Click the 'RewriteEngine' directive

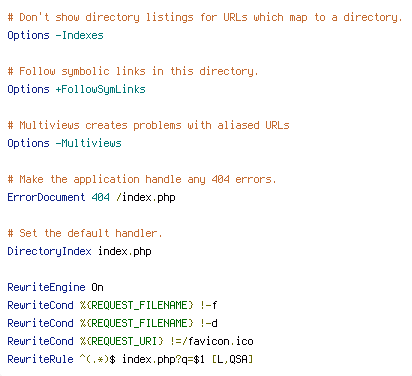[x=46, y=287]
